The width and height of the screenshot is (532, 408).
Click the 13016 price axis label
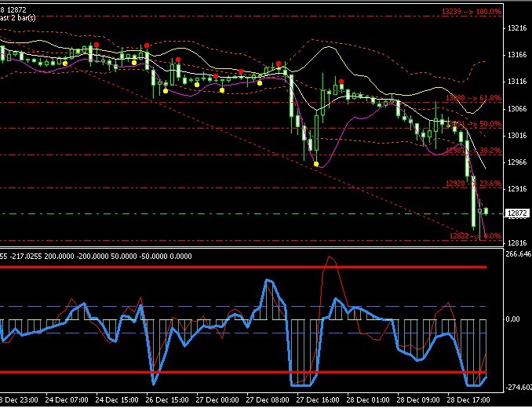[x=517, y=136]
